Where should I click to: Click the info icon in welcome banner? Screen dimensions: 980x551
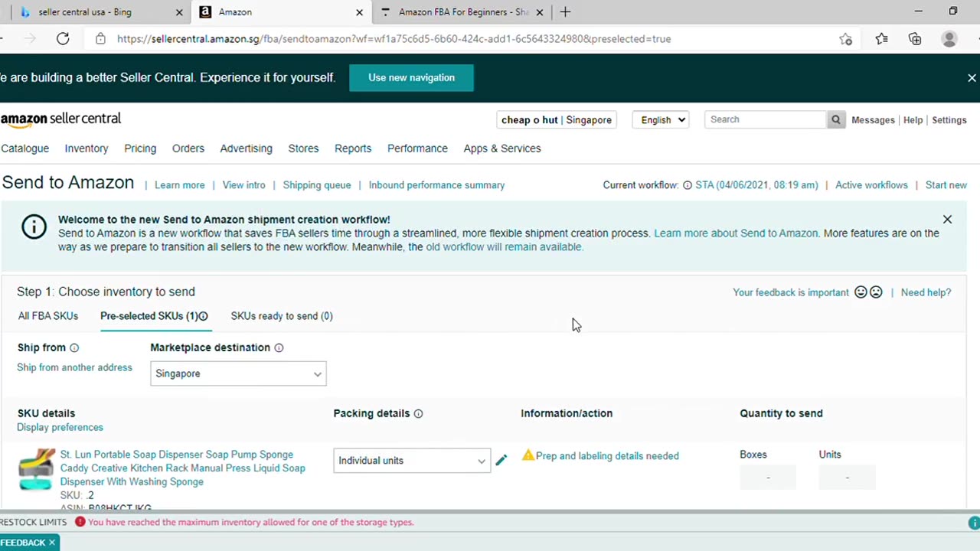pyautogui.click(x=34, y=227)
